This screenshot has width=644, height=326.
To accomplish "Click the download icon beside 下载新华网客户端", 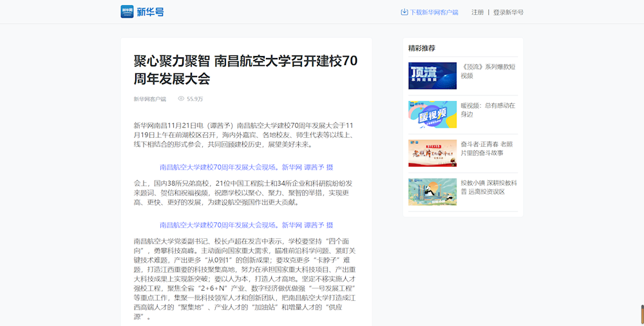I will point(404,12).
